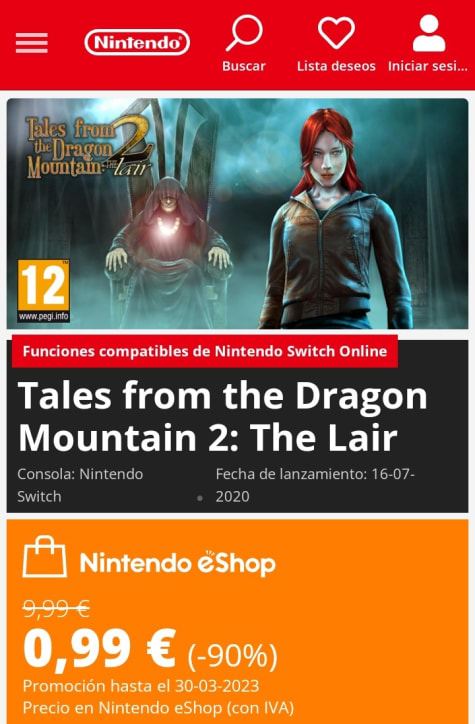Click Consola: Nintendo Switch text
This screenshot has height=724, width=475.
(x=80, y=485)
